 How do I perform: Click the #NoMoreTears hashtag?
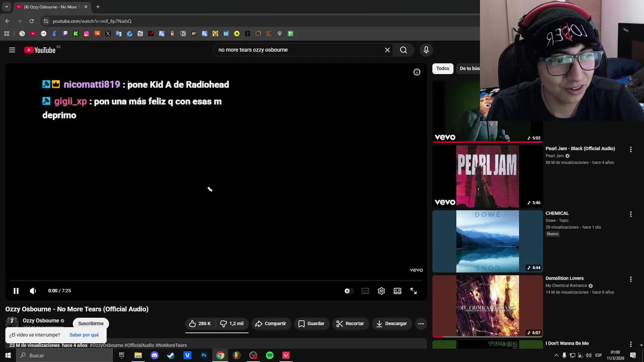171,345
